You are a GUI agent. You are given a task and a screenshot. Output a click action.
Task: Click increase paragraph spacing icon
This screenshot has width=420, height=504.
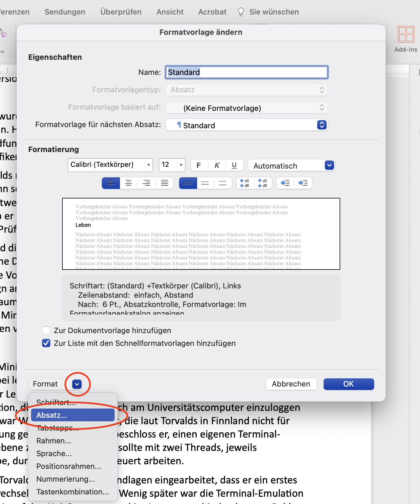tap(245, 183)
